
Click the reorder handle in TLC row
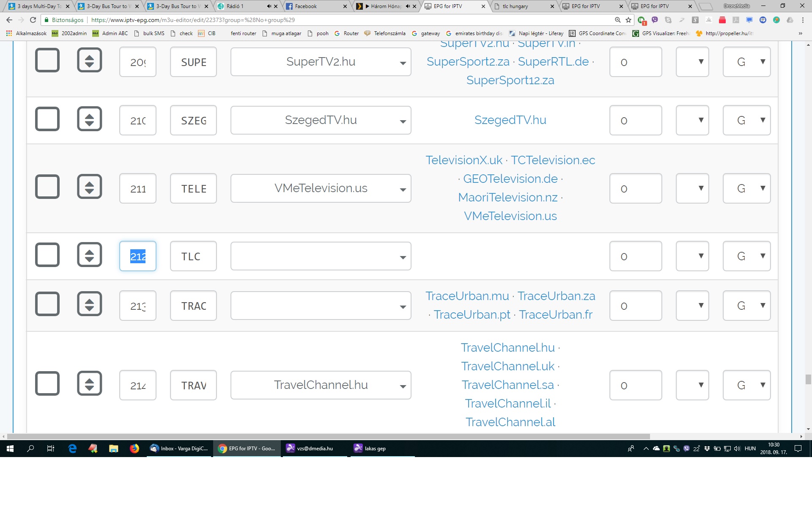89,255
